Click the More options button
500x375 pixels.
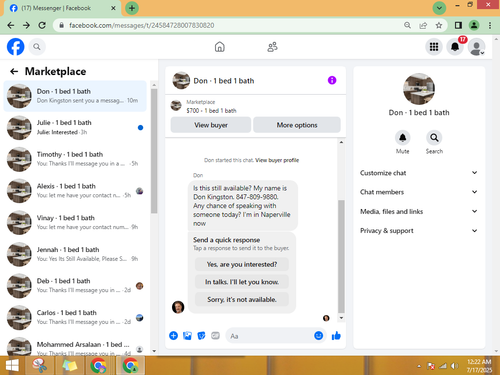click(297, 125)
